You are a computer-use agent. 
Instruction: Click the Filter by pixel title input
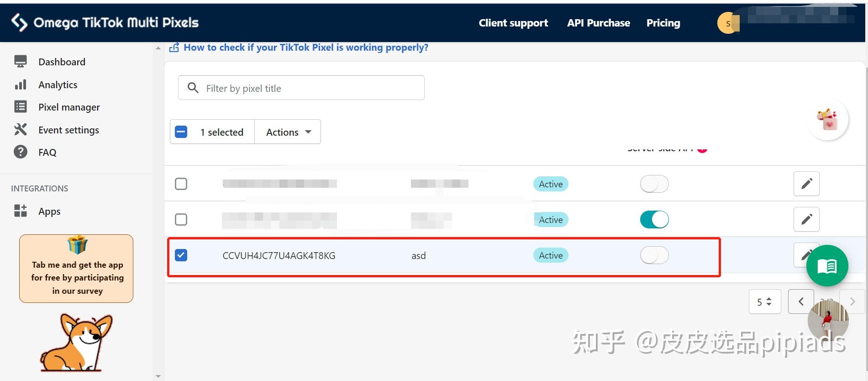[x=301, y=88]
